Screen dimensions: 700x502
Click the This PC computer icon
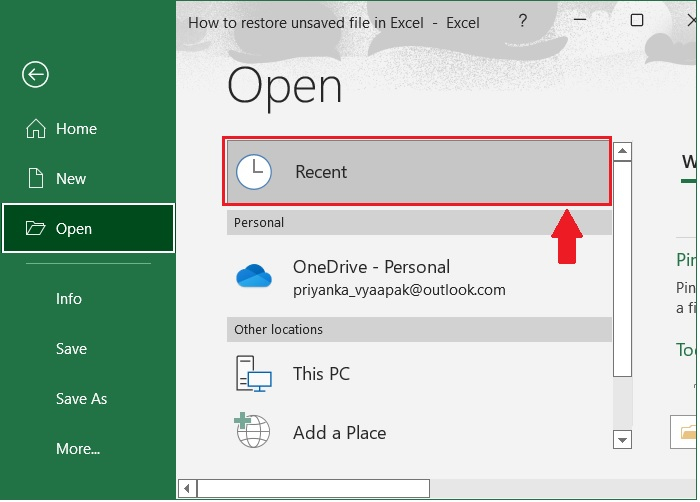pyautogui.click(x=253, y=374)
